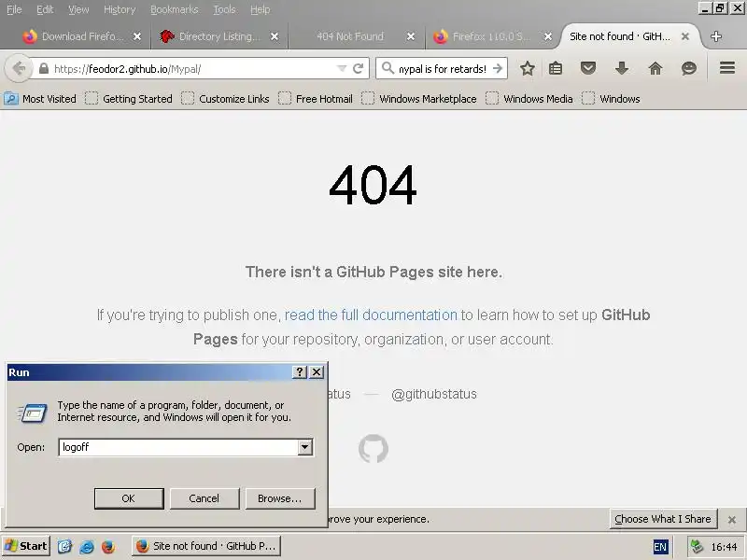Close the Firefox 110.0 tab
Image resolution: width=747 pixels, height=560 pixels.
[x=548, y=36]
